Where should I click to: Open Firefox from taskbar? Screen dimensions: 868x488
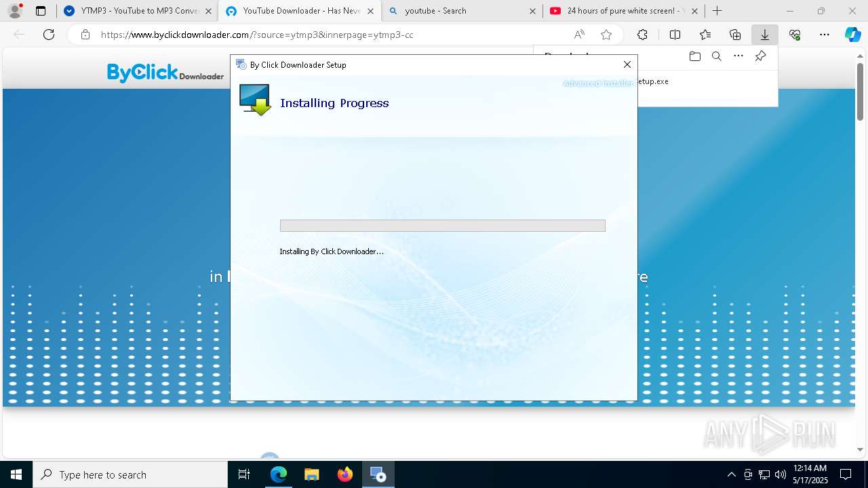pyautogui.click(x=345, y=474)
